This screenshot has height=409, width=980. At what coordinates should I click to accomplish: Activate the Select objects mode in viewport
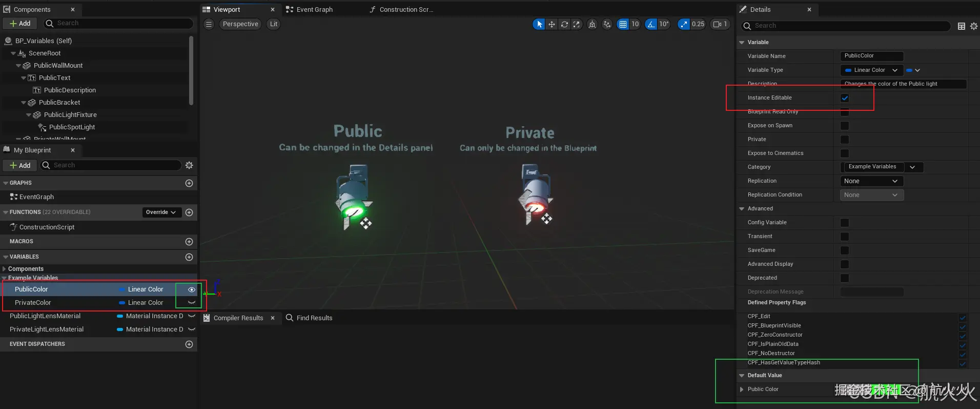point(539,24)
